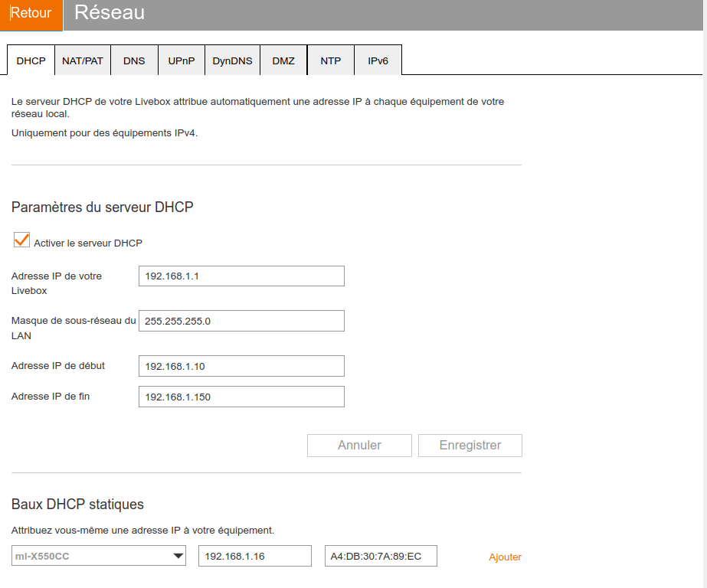Expand the mI-X550CC device dropdown
This screenshot has width=707, height=588.
(99, 556)
